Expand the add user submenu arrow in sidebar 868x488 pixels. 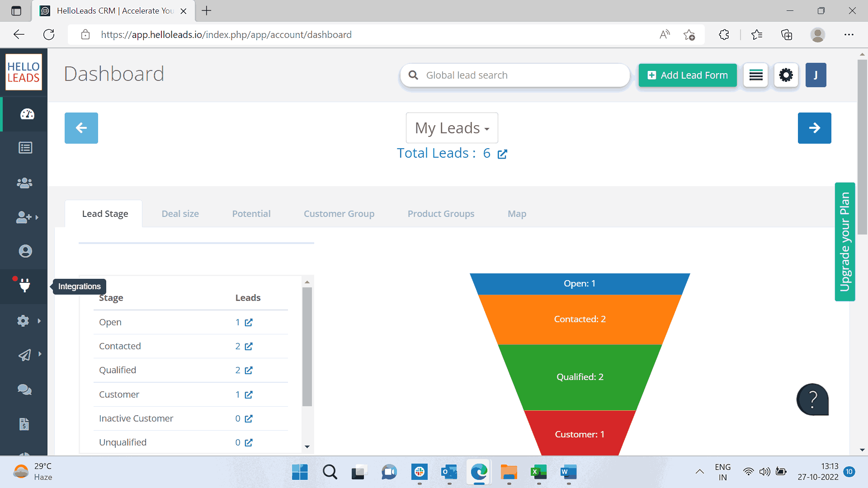pos(37,217)
